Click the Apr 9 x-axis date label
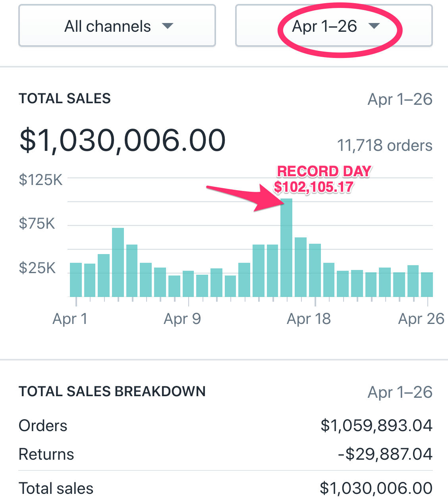 (182, 319)
